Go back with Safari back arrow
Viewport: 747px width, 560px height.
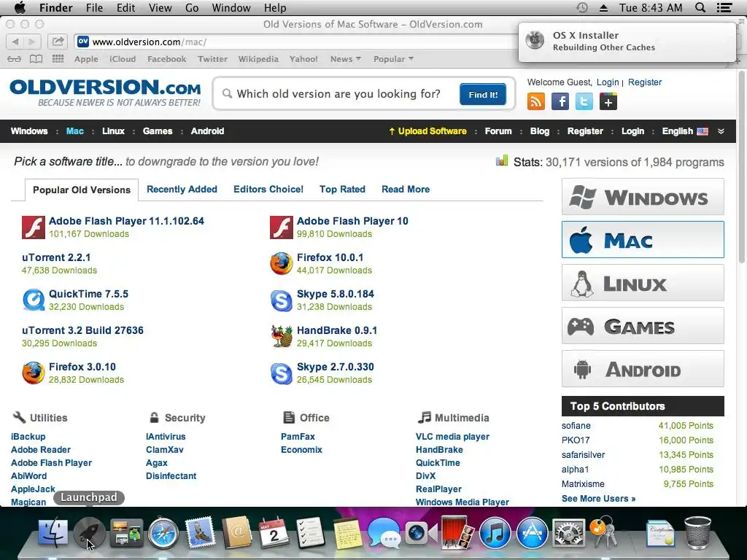pos(15,42)
